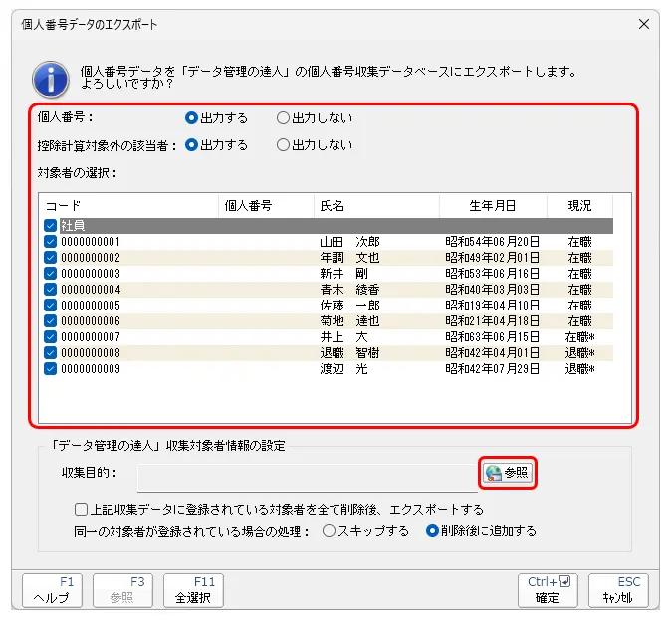Click the 現況 column header
This screenshot has height=621, width=672.
tap(580, 206)
